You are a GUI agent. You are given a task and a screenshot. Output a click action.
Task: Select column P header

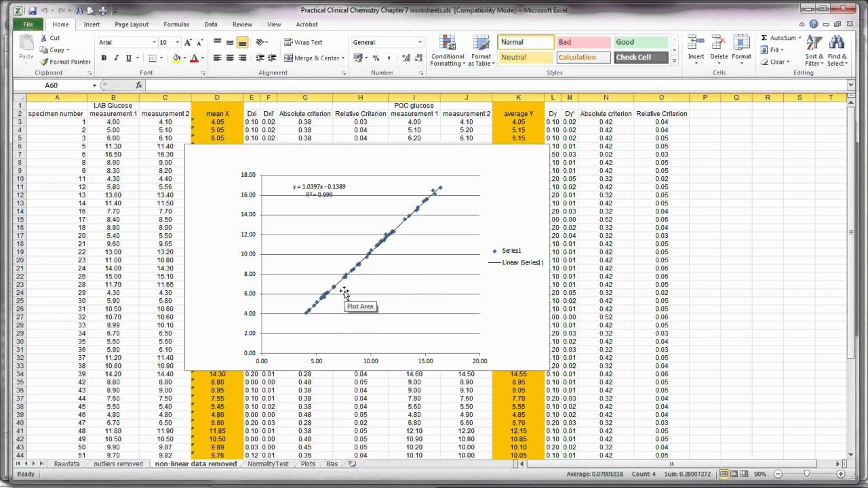[705, 98]
